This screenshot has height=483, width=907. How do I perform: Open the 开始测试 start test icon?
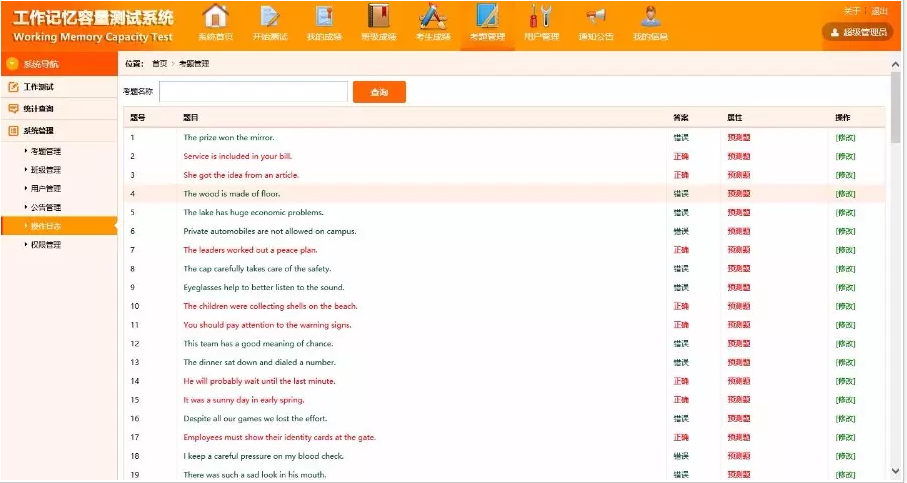[270, 17]
